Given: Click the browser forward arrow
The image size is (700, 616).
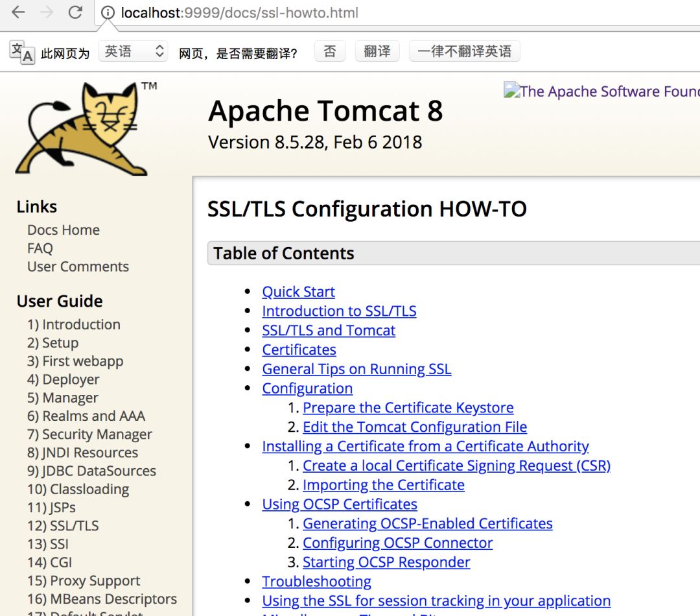Looking at the screenshot, I should click(x=47, y=12).
